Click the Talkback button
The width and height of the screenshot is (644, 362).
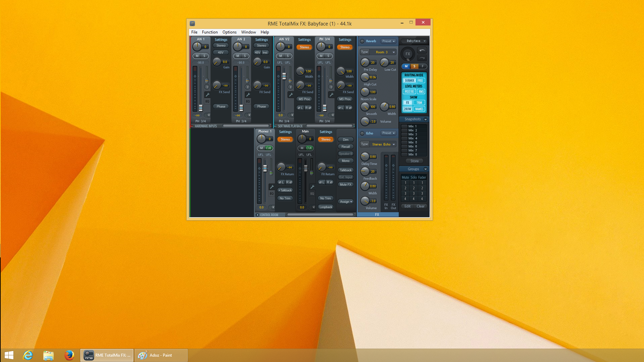pyautogui.click(x=345, y=170)
